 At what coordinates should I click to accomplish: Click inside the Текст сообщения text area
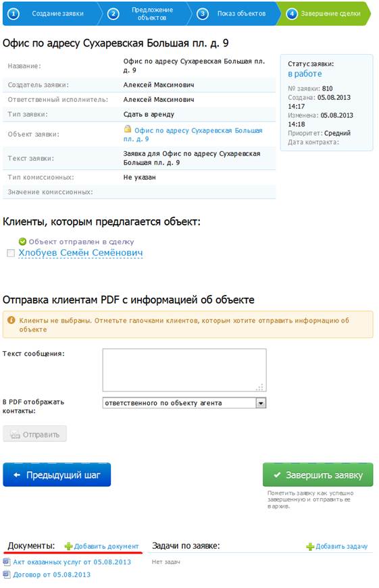(184, 370)
